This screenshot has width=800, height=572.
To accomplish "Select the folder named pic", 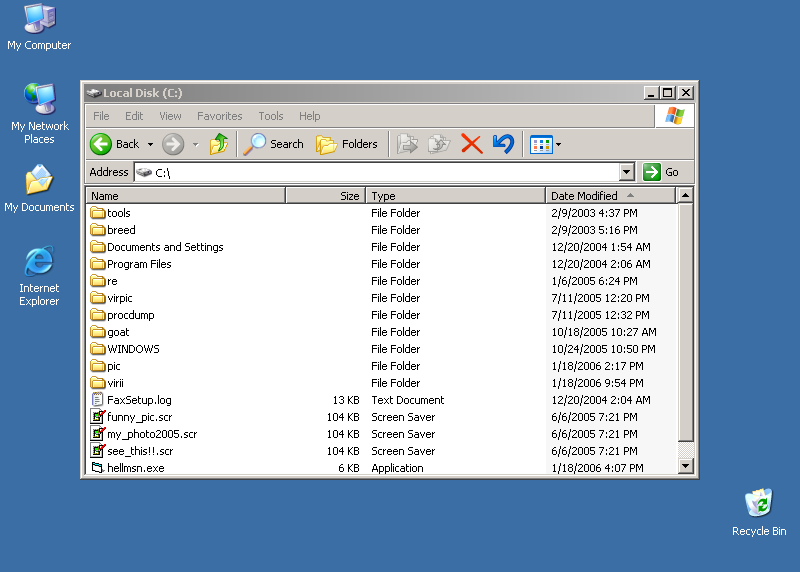I will (105, 366).
